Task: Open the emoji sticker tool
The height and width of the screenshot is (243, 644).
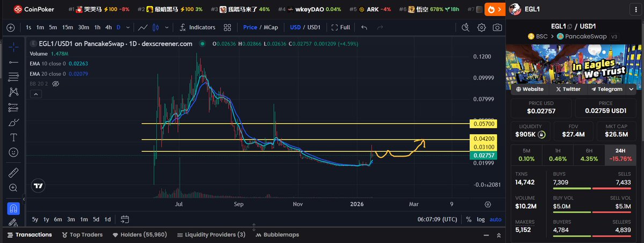Action: 13,152
